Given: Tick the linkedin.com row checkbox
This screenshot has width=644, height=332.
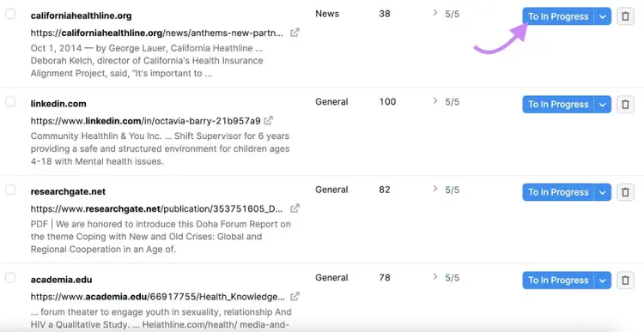Looking at the screenshot, I should 10,102.
